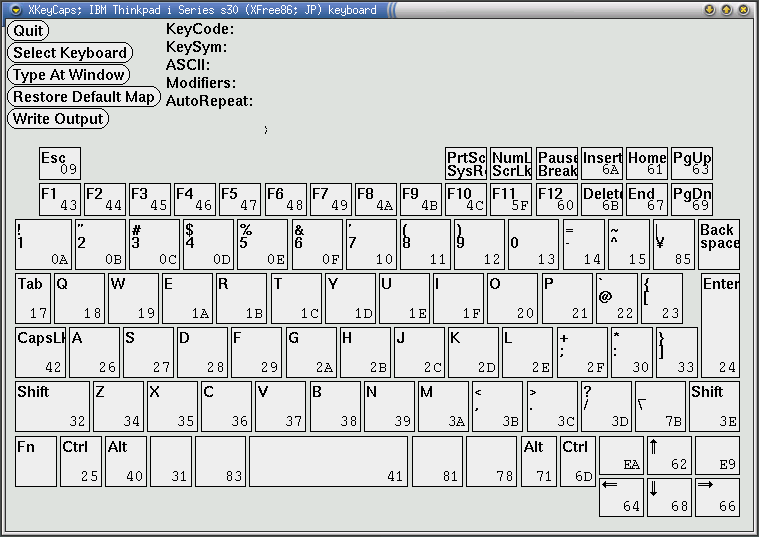Image resolution: width=759 pixels, height=537 pixels.
Task: Click the 5 percent key with code 0E
Action: (263, 245)
